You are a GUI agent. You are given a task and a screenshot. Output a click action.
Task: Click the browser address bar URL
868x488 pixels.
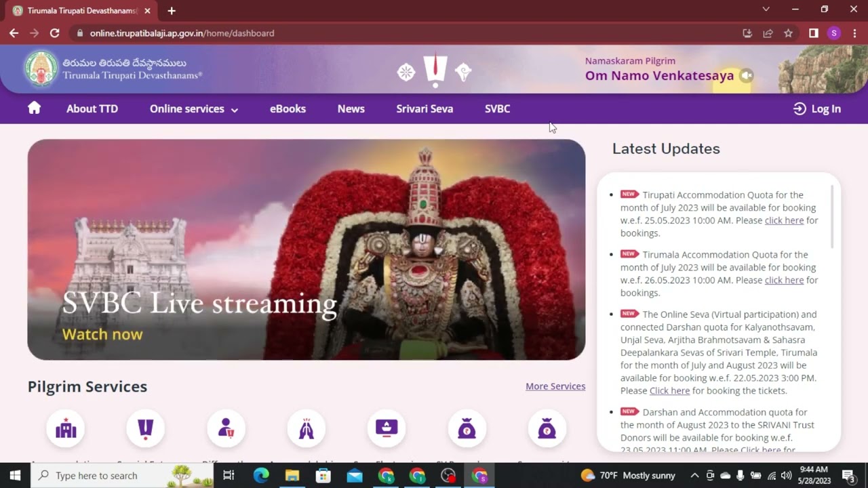182,33
